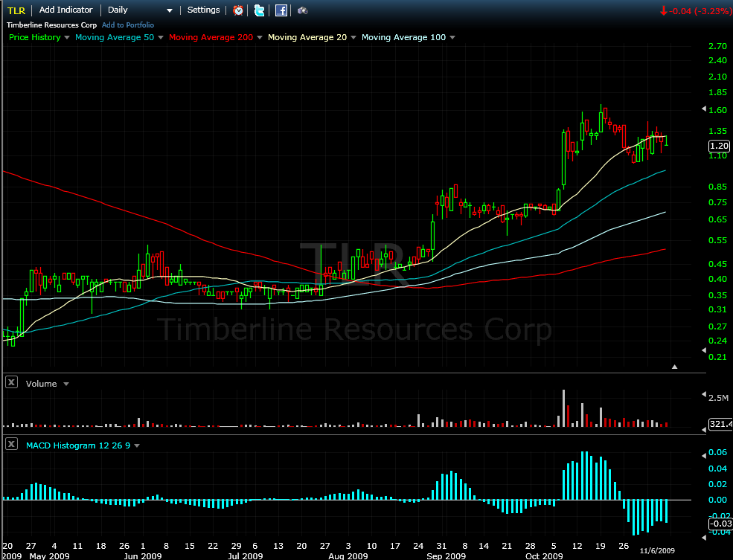
Task: Expand the Volume indicator dropdown arrow
Action: (66, 384)
